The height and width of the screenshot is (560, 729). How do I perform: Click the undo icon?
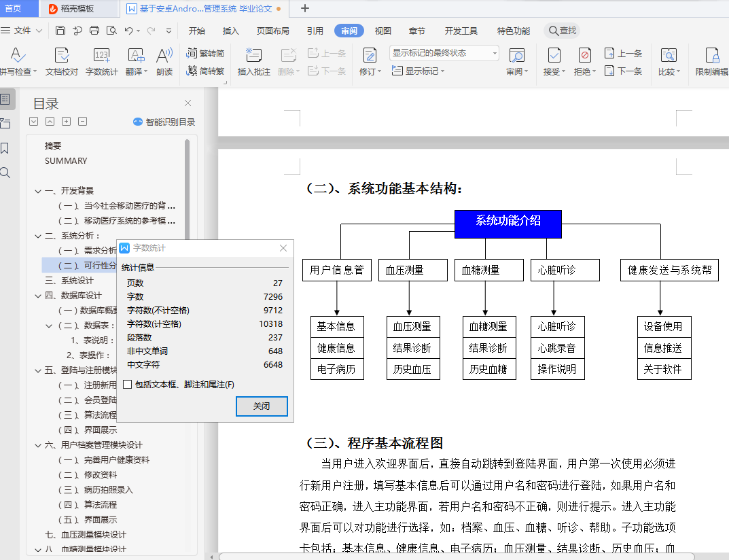129,31
